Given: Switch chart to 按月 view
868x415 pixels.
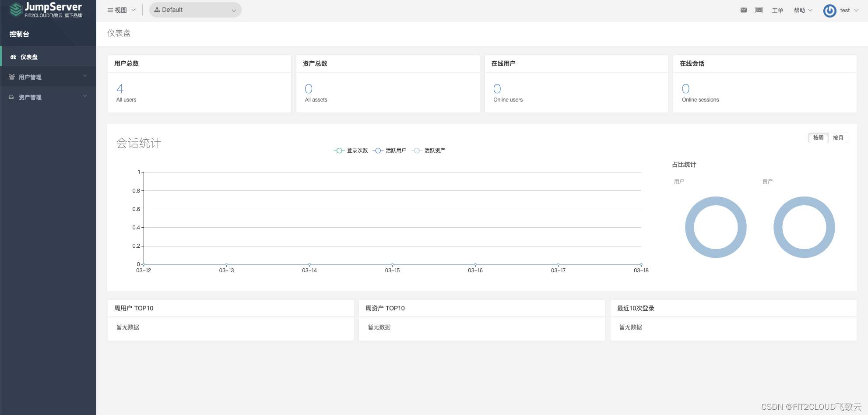Looking at the screenshot, I should (838, 138).
